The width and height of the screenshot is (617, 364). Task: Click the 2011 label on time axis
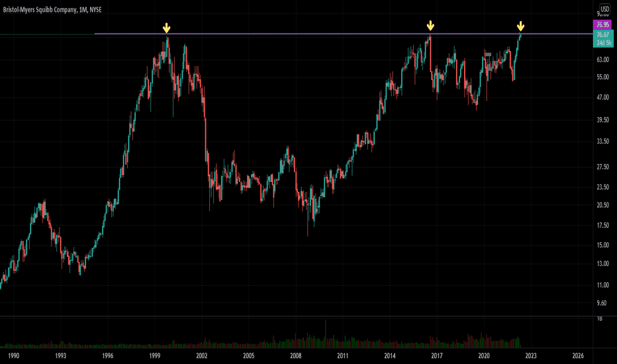pos(343,356)
